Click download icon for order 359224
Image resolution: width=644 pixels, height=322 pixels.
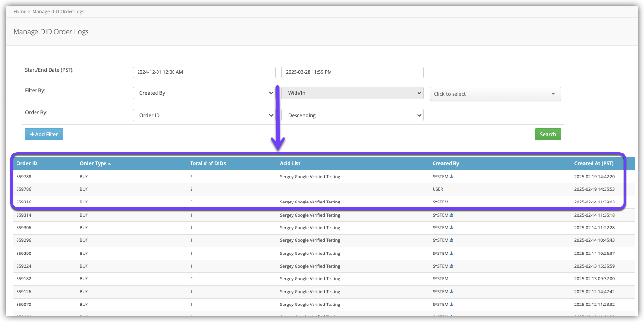click(x=452, y=266)
